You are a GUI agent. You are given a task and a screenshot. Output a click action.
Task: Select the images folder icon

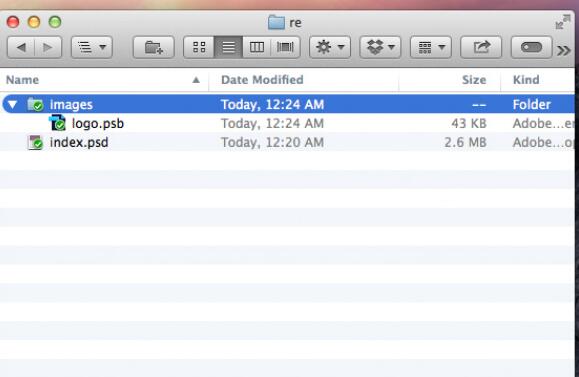tap(35, 104)
